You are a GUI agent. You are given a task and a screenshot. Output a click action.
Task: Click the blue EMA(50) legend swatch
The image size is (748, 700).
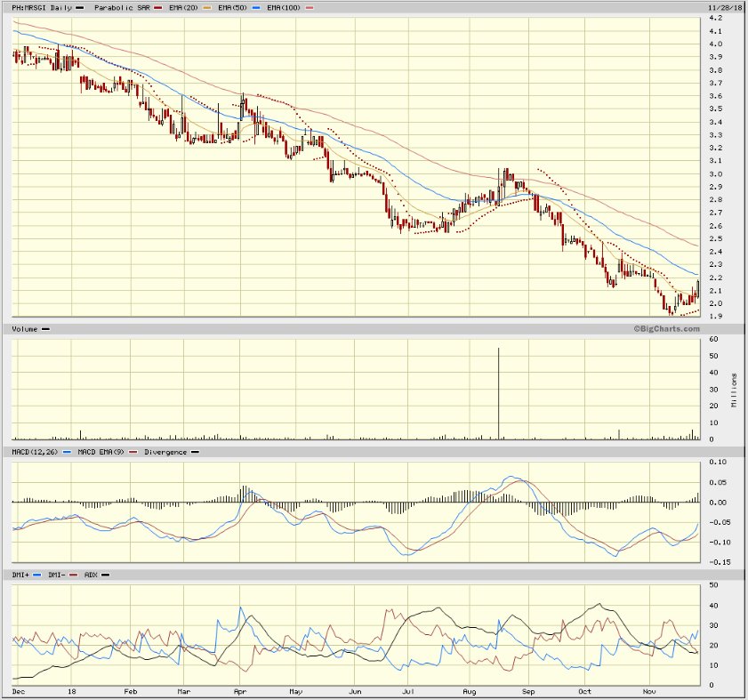point(256,8)
